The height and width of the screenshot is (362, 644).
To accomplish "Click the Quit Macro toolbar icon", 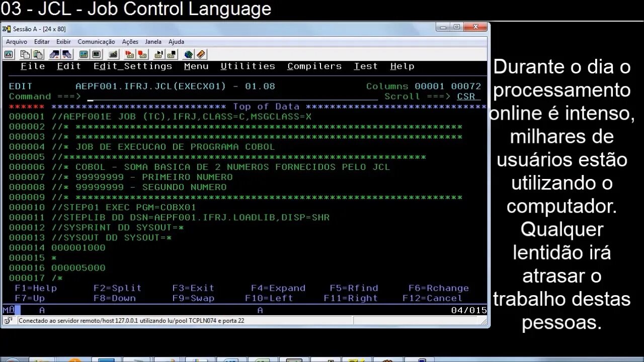I will pyautogui.click(x=172, y=54).
